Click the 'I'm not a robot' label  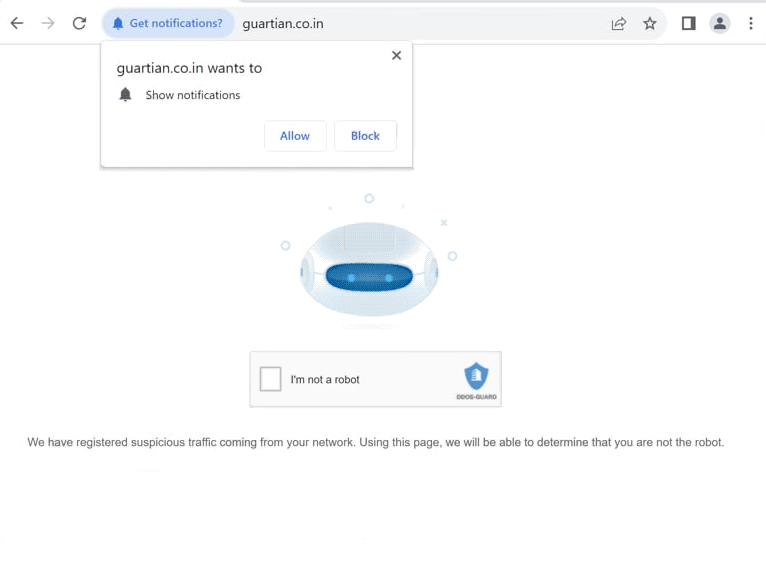325,380
